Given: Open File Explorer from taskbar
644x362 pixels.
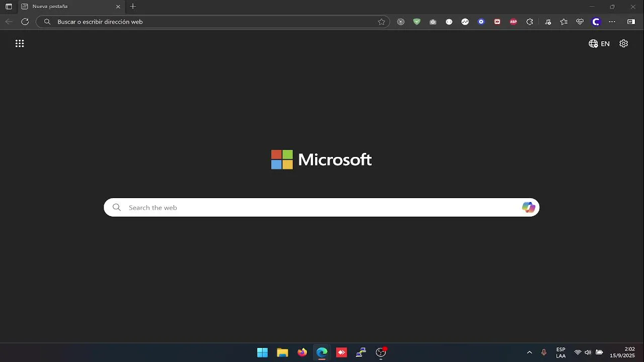Looking at the screenshot, I should point(282,352).
